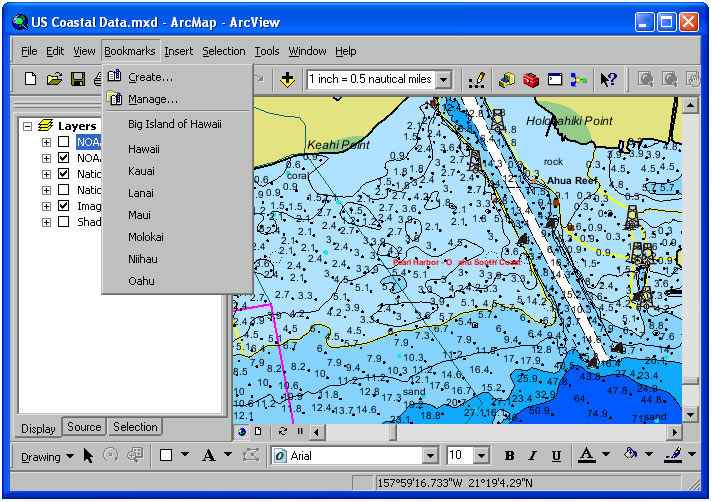Click the Create bookmark icon
711x502 pixels.
pyautogui.click(x=114, y=76)
